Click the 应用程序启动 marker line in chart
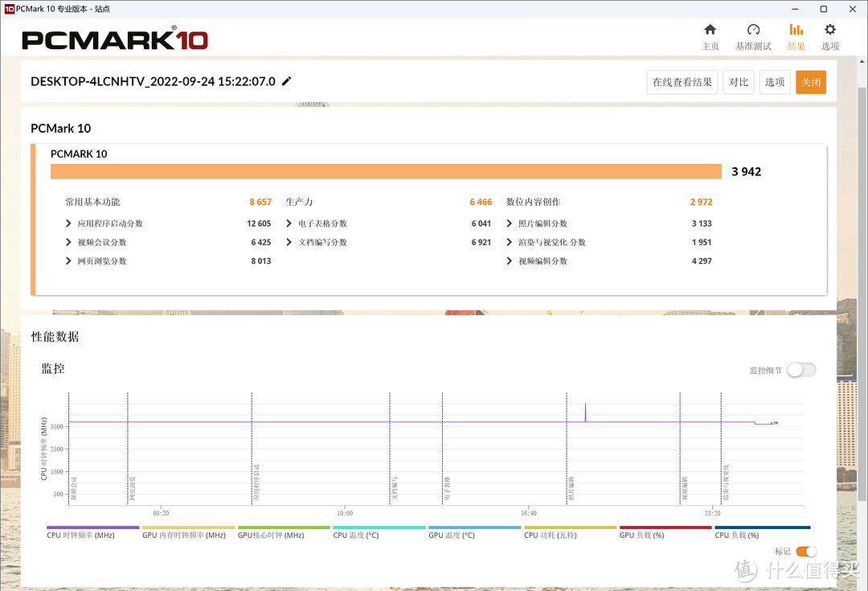This screenshot has height=591, width=868. pos(252,449)
